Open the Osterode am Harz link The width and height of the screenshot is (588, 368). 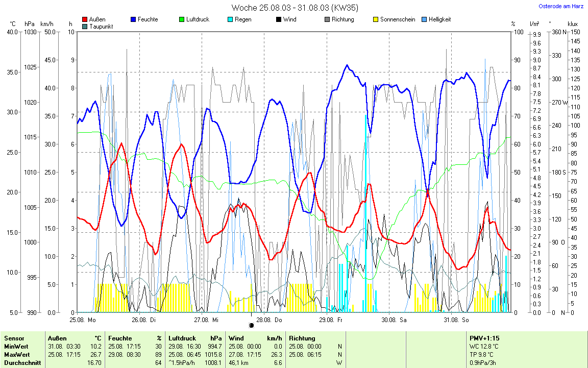(561, 7)
